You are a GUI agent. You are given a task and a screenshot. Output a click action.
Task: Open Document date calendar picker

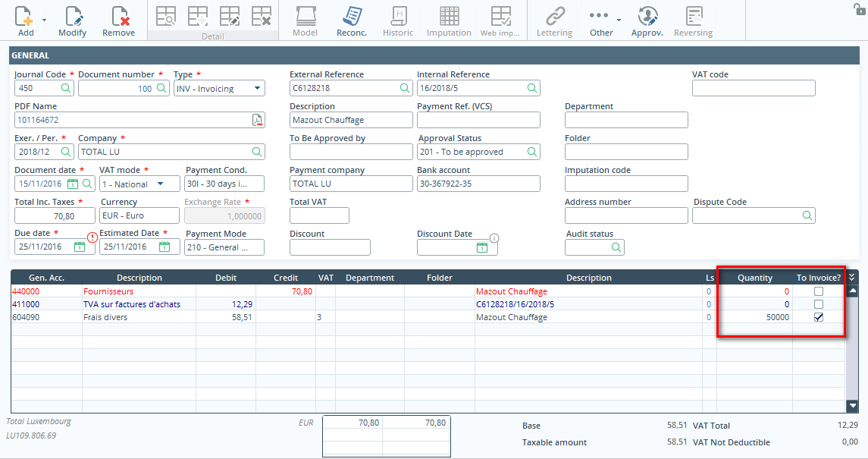74,184
